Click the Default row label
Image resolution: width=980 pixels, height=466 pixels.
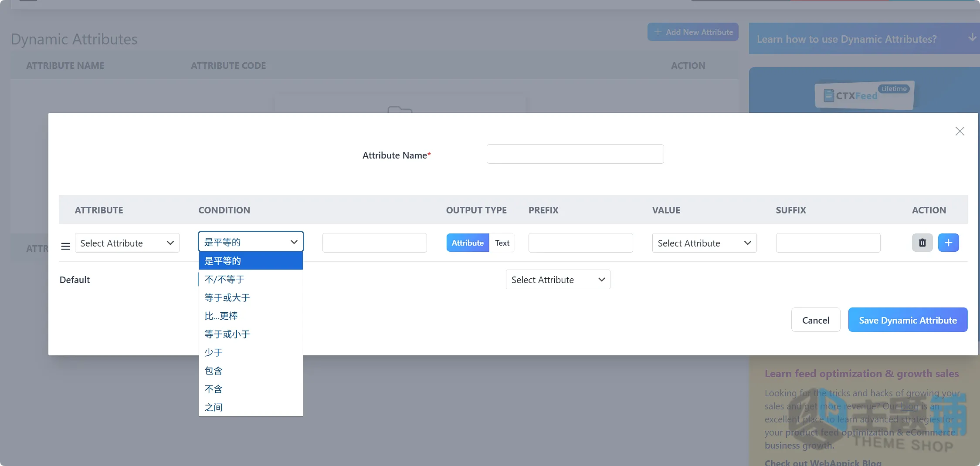coord(75,280)
